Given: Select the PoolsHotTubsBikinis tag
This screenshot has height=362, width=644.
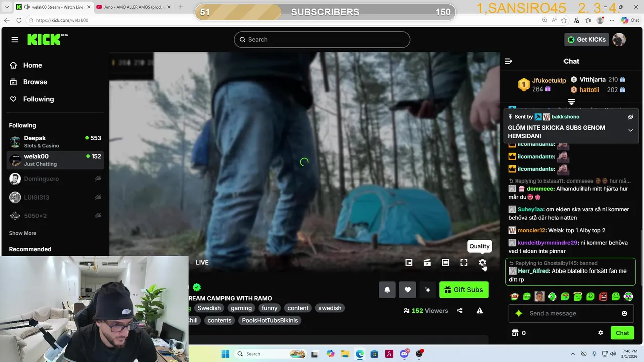Looking at the screenshot, I should click(x=270, y=320).
